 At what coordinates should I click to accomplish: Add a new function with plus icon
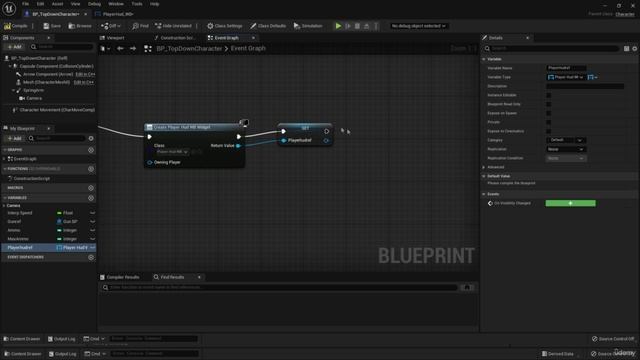click(x=91, y=169)
